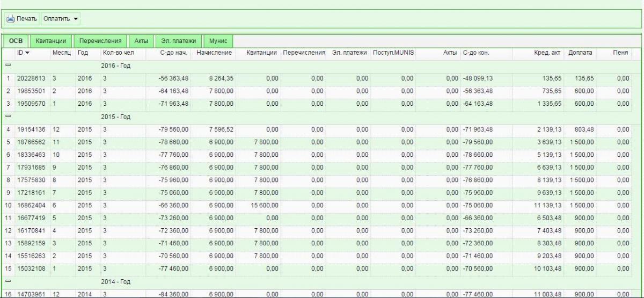
Task: Collapse the 2015 - Год group
Action: (8, 116)
